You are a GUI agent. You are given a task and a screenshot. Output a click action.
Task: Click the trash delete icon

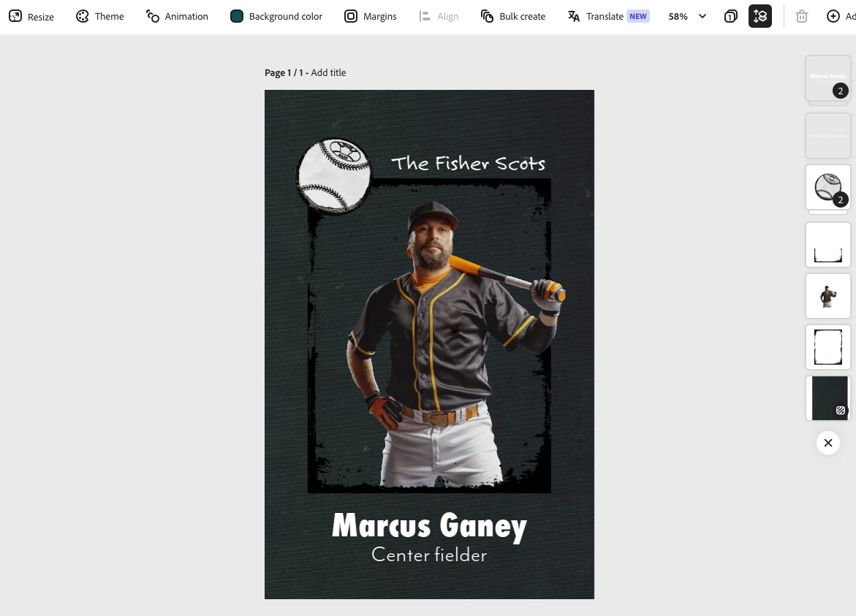(x=801, y=16)
